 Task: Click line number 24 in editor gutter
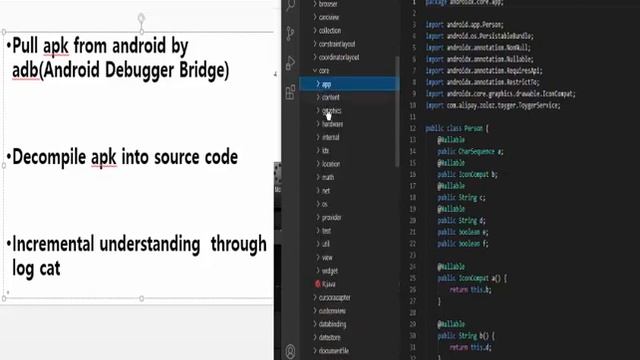click(413, 267)
